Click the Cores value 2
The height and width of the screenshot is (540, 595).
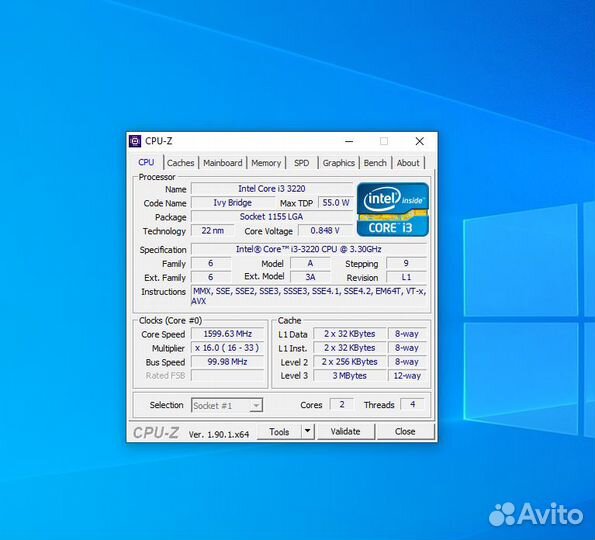342,405
